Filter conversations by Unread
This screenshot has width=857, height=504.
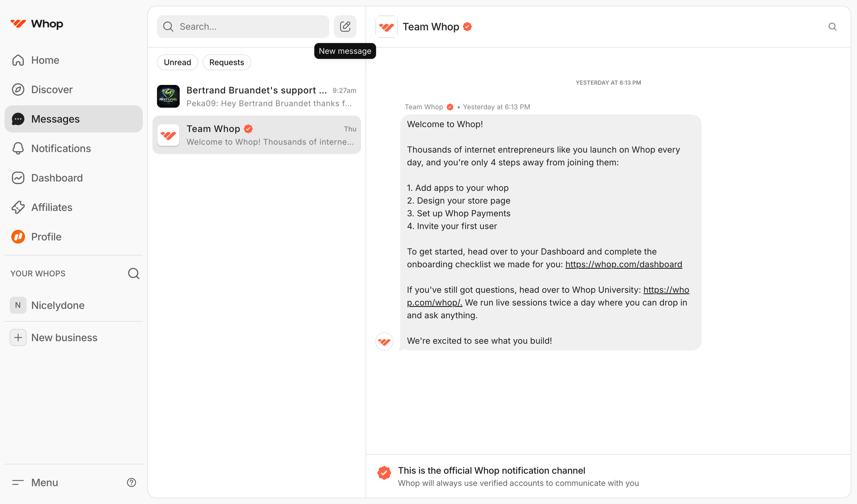pyautogui.click(x=177, y=62)
